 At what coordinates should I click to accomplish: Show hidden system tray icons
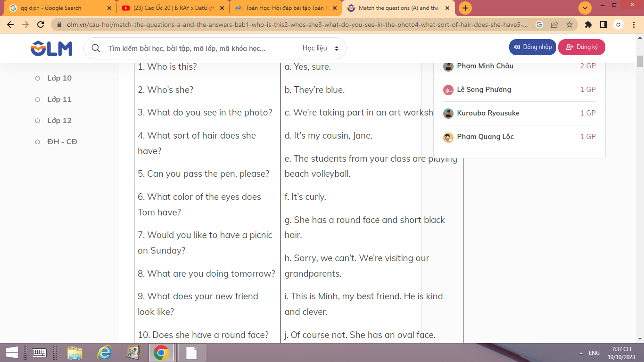tap(580, 353)
